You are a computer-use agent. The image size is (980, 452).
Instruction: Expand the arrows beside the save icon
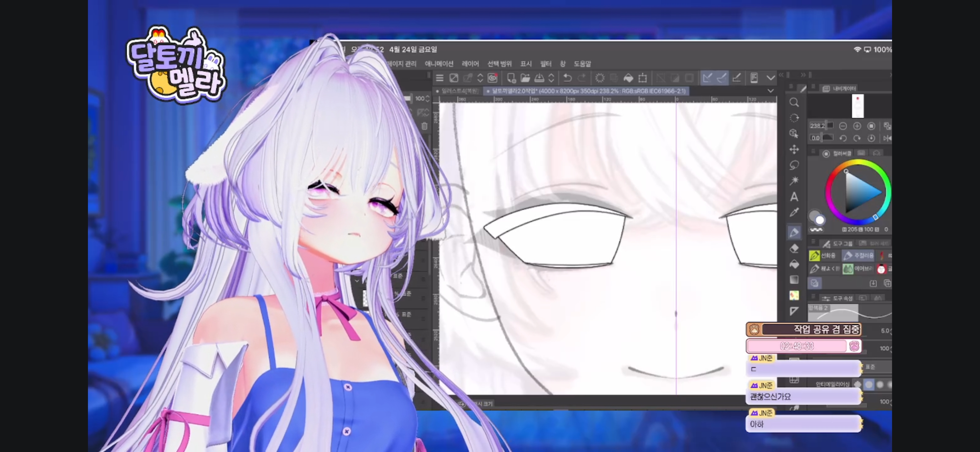point(551,78)
